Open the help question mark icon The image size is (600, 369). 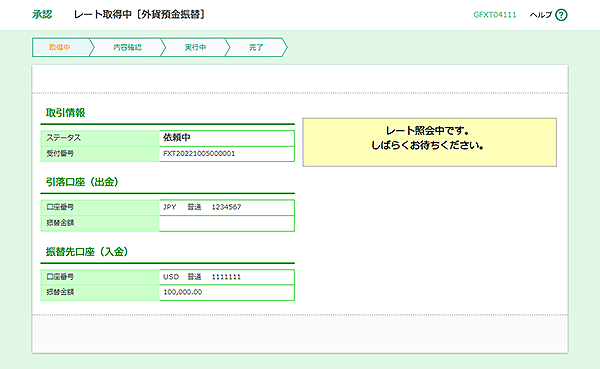point(561,15)
